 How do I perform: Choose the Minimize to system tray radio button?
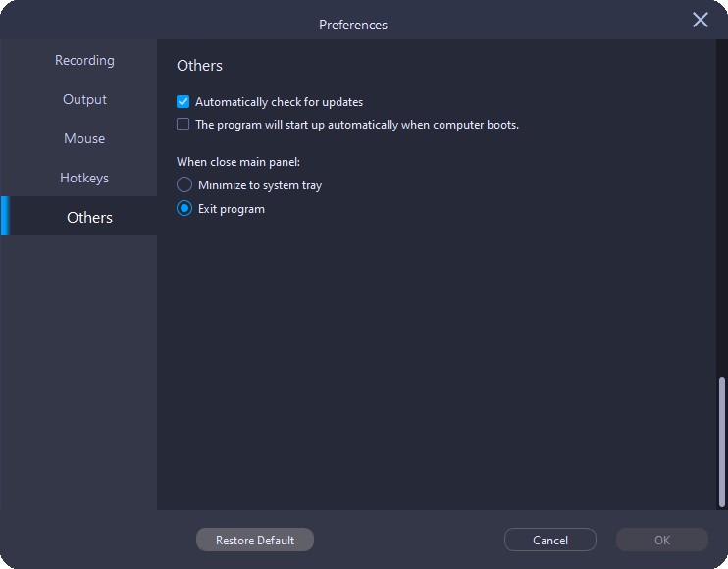[184, 184]
